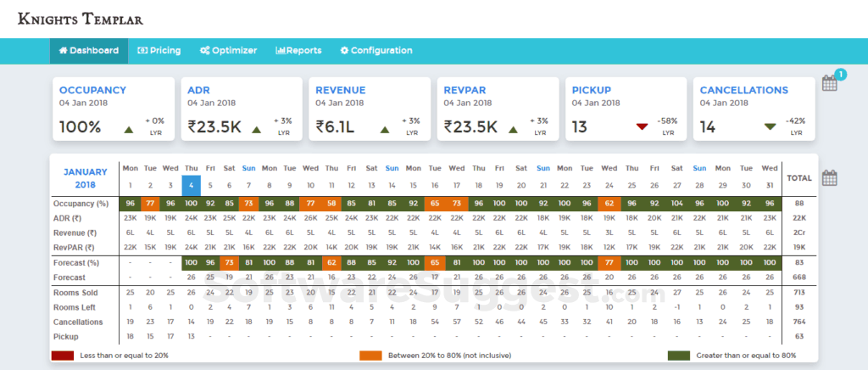868x370 pixels.
Task: Click the orange legend swatch
Action: click(x=370, y=356)
